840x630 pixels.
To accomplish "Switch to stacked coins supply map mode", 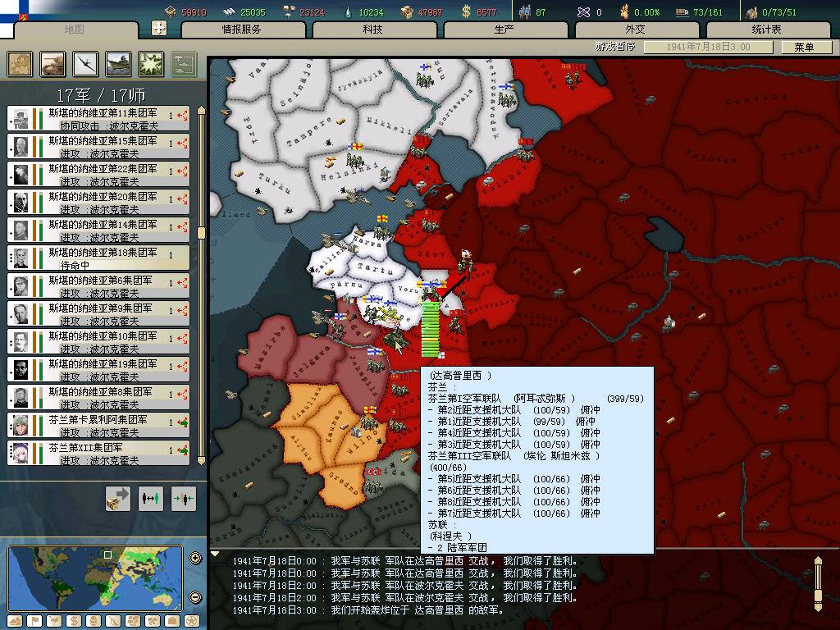I will (x=94, y=621).
